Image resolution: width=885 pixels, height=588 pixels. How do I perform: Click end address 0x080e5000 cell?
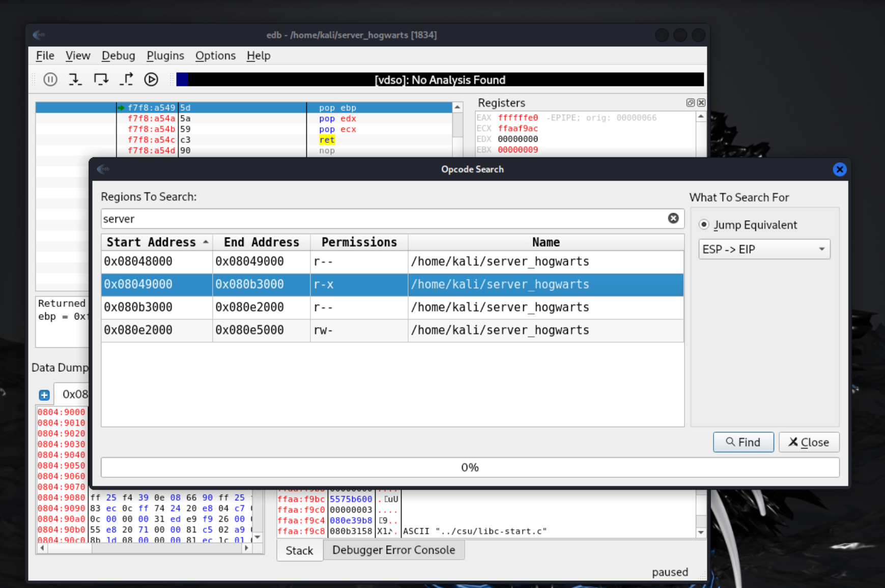coord(261,330)
